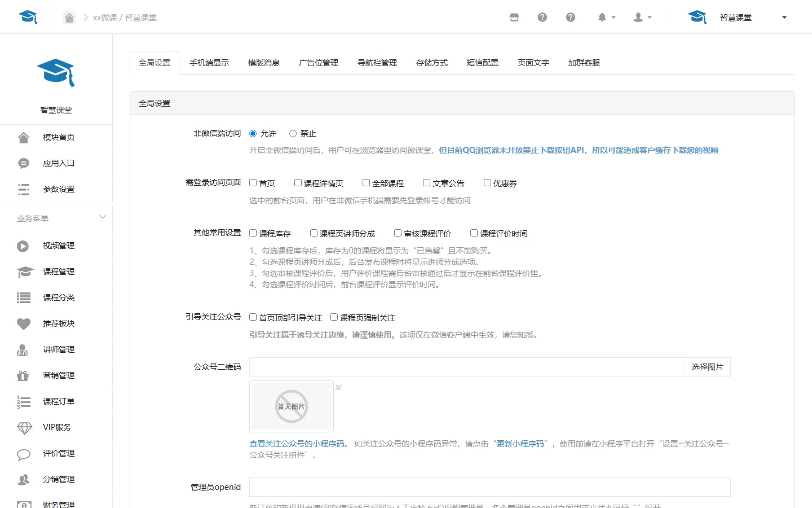Click the 选择图片 button
The width and height of the screenshot is (812, 508).
point(707,367)
